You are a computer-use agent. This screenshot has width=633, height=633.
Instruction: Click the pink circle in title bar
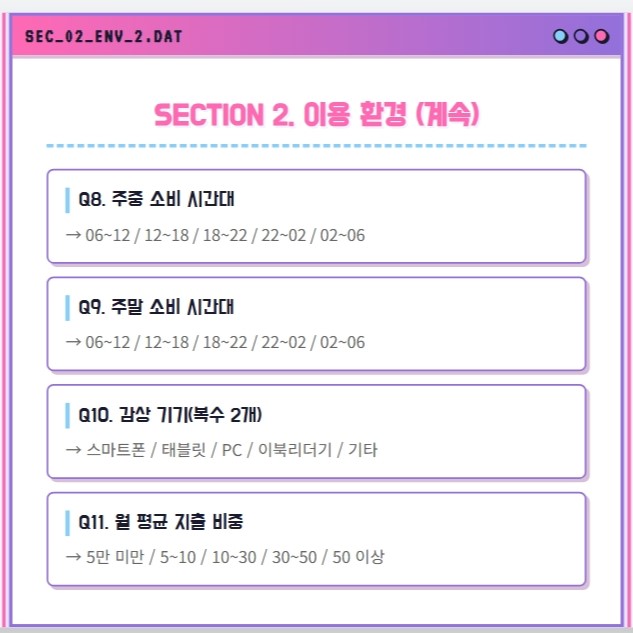pyautogui.click(x=602, y=36)
